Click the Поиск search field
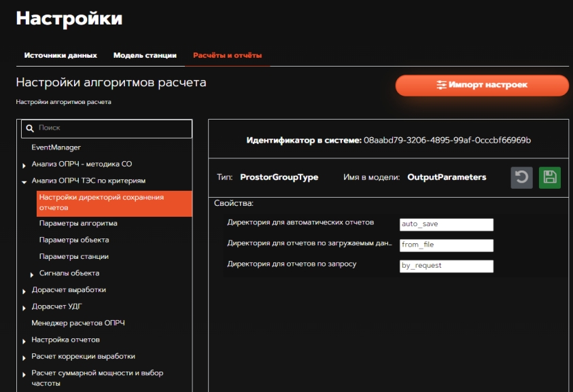 (112, 128)
